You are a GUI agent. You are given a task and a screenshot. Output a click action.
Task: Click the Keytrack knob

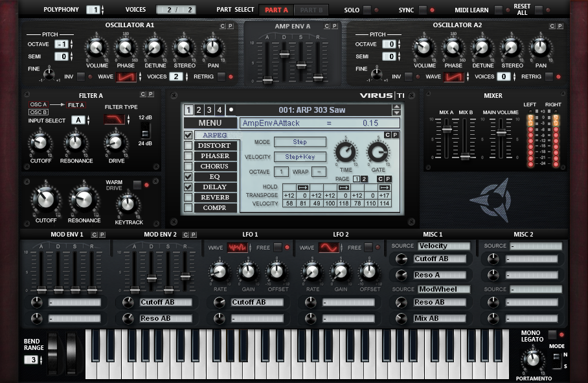click(128, 204)
